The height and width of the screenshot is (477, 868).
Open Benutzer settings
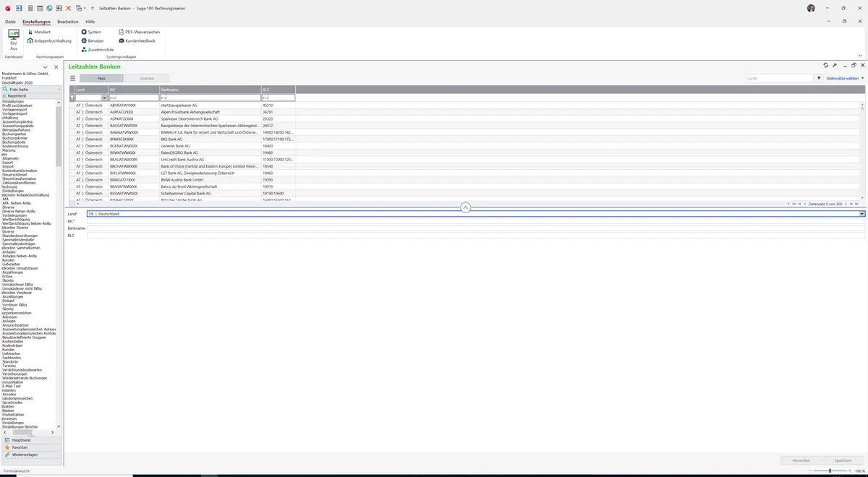[x=93, y=40]
